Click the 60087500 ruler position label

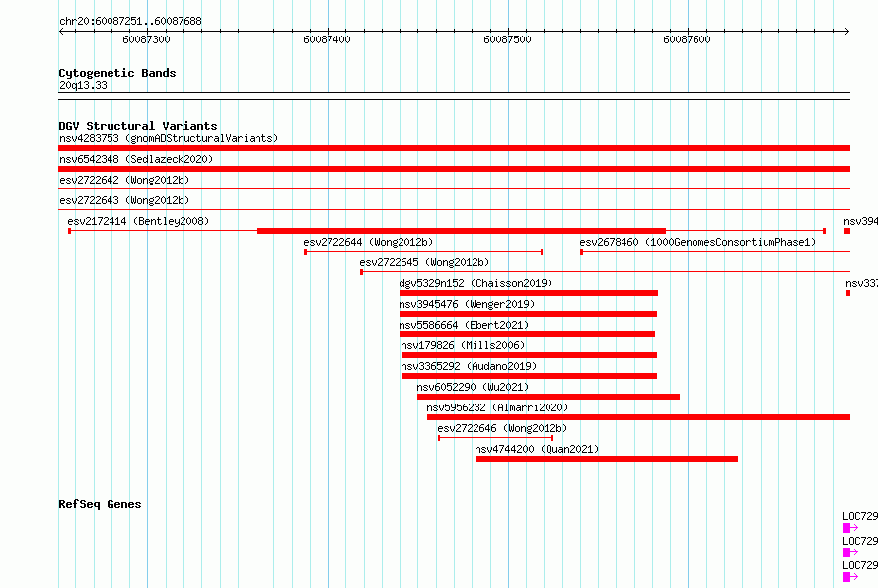(507, 39)
